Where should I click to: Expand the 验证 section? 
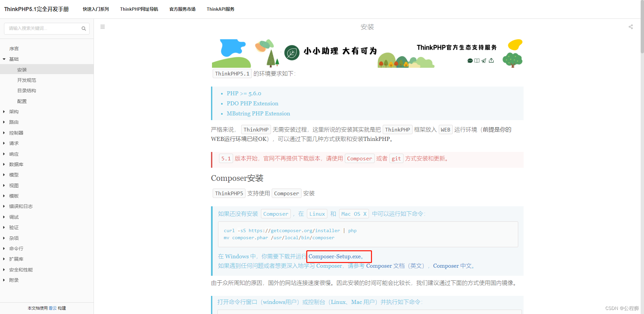pos(4,227)
